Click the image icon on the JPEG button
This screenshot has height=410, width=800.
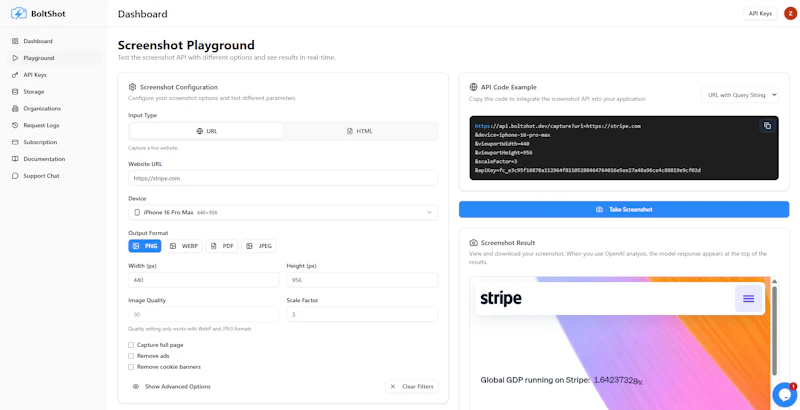(249, 246)
